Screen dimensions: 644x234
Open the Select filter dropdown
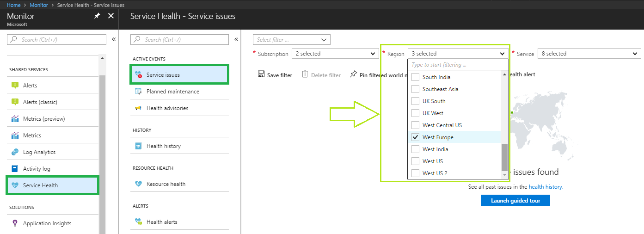tap(292, 40)
